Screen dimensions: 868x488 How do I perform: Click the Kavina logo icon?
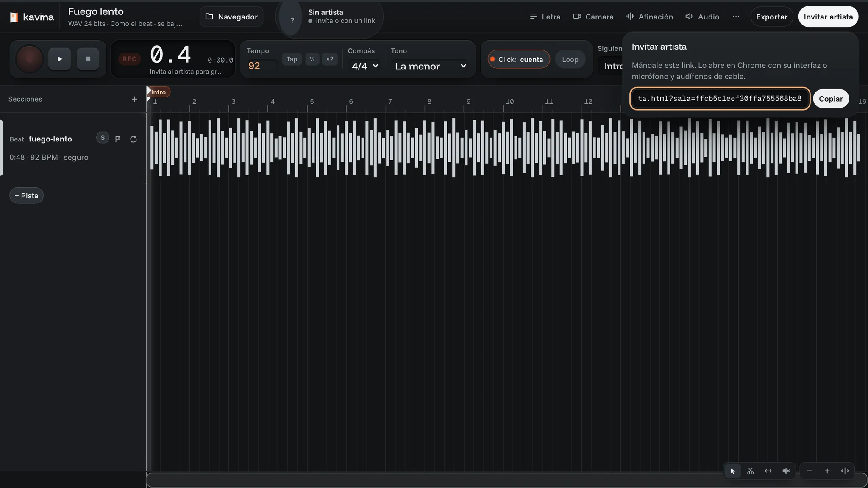pos(14,17)
